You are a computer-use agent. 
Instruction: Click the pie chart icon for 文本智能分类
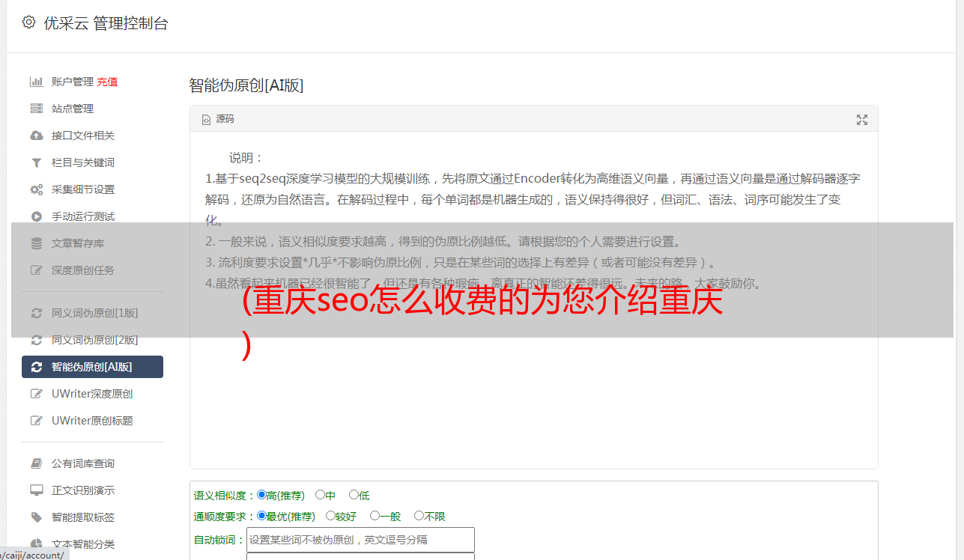36,544
